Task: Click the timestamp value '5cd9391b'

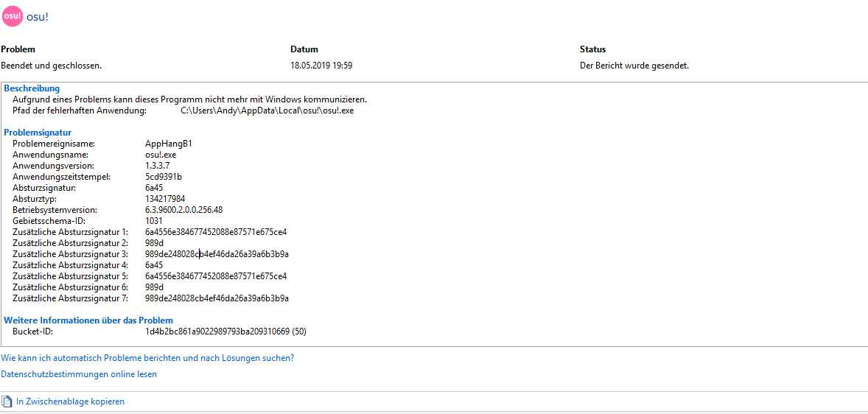Action: 164,177
